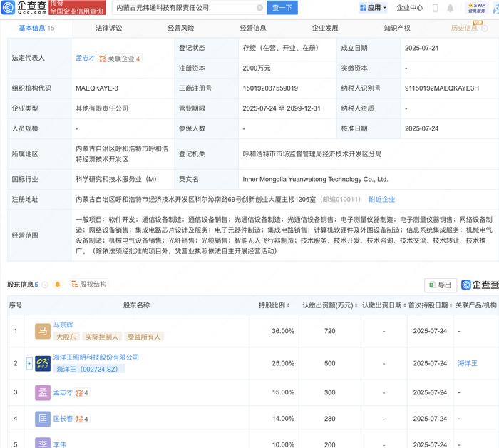Click 关联企业 4 icon beside 孟志才
The width and height of the screenshot is (499, 448).
pos(120,58)
